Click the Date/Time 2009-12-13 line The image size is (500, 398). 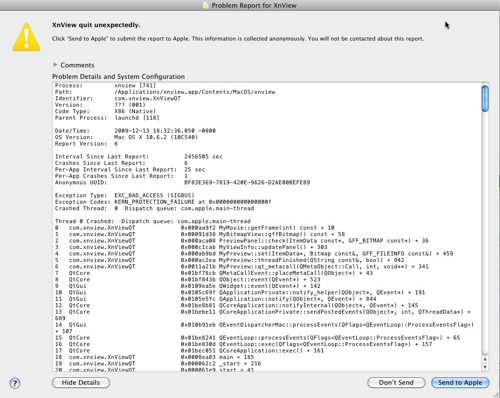click(135, 131)
